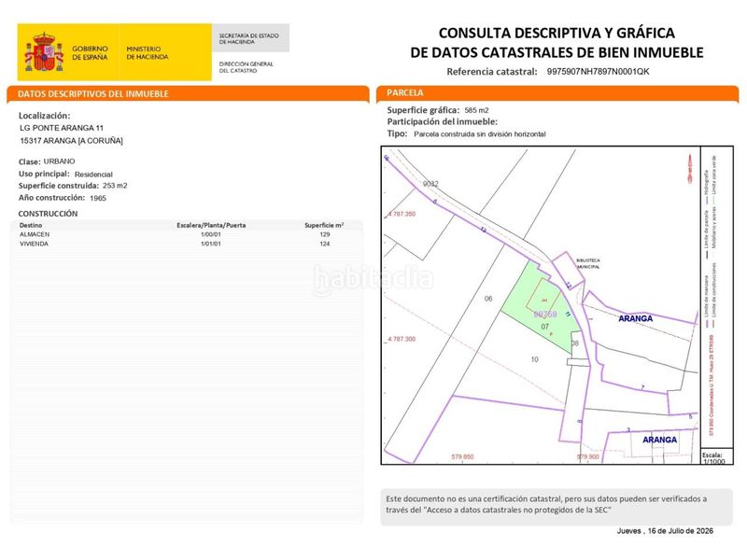Click the 'VIVIENDA' row in construction table

[x=186, y=244]
